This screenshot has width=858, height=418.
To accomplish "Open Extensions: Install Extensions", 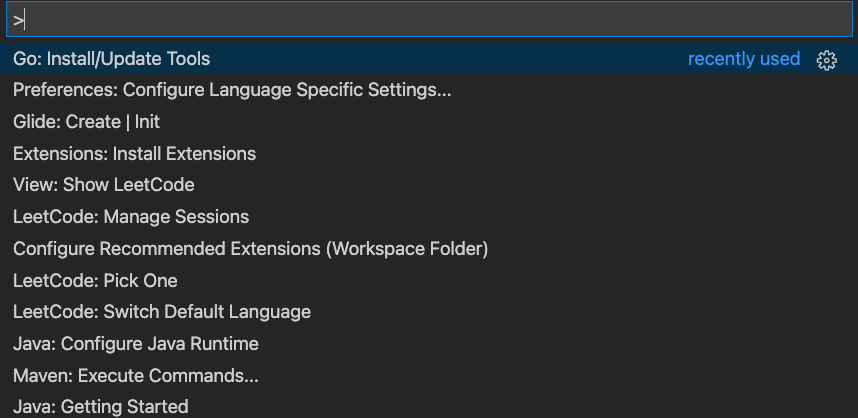I will click(134, 154).
